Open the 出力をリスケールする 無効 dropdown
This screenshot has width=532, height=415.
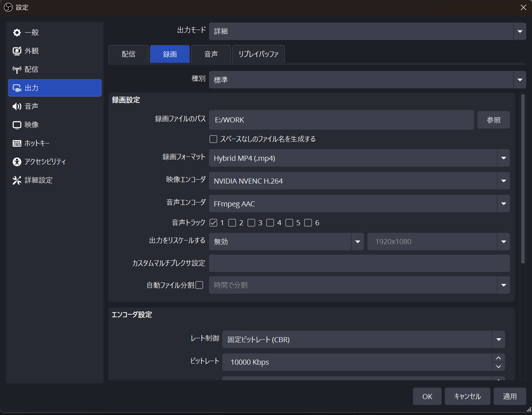286,241
